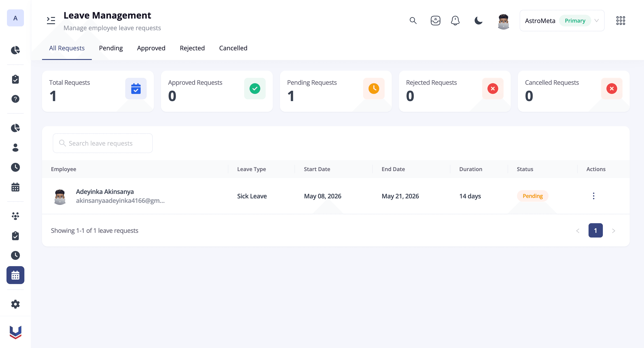Viewport: 644px width, 348px height.
Task: Click the Total Requests card
Action: [x=98, y=91]
